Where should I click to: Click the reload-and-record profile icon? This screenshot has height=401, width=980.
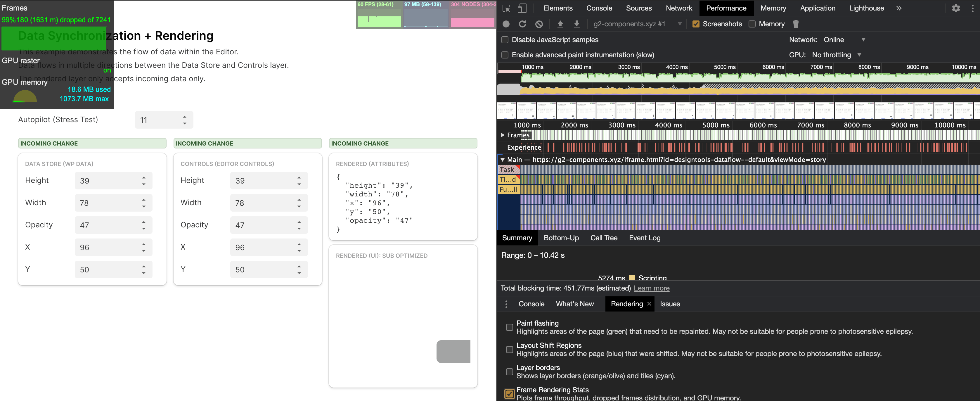[x=522, y=24]
